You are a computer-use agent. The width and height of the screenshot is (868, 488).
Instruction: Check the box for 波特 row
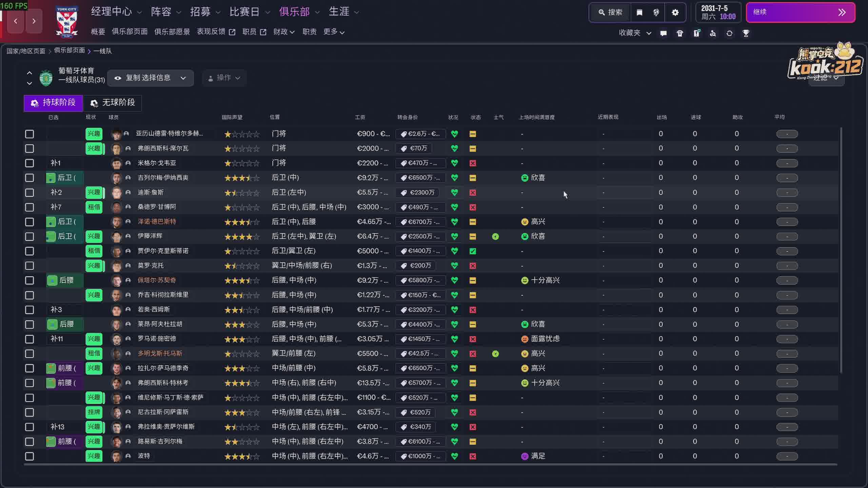(x=29, y=456)
